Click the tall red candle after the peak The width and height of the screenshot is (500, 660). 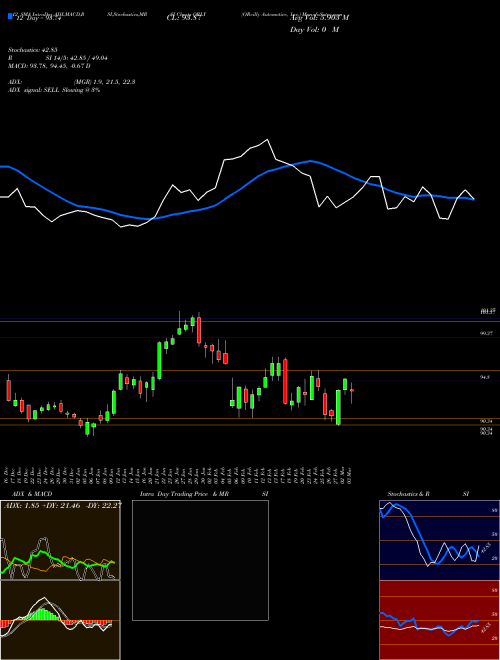pyautogui.click(x=199, y=331)
